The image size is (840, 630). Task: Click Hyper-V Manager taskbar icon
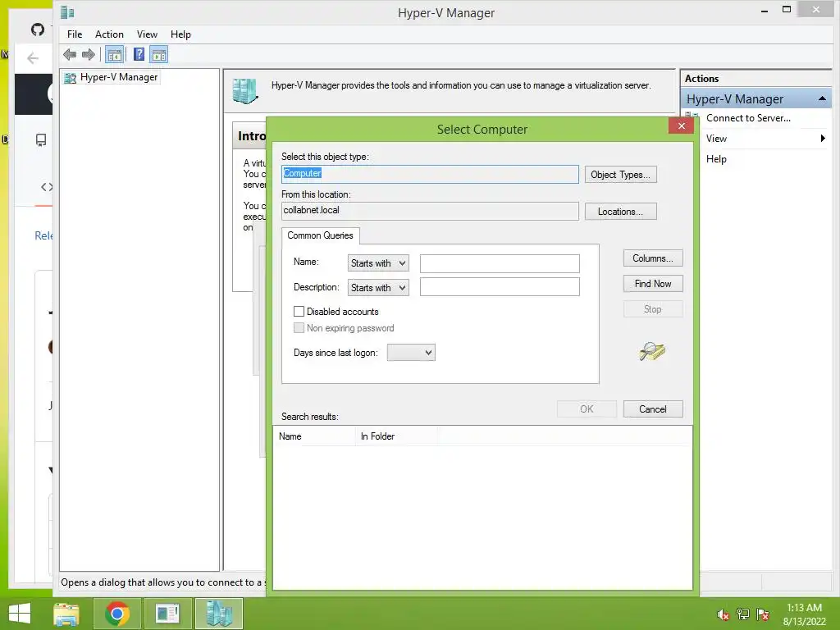pyautogui.click(x=218, y=614)
